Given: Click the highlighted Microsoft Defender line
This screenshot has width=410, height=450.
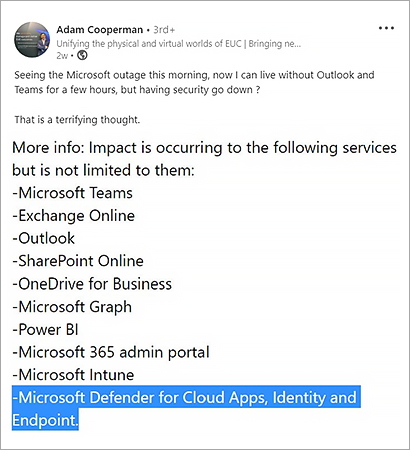Looking at the screenshot, I should [x=186, y=409].
